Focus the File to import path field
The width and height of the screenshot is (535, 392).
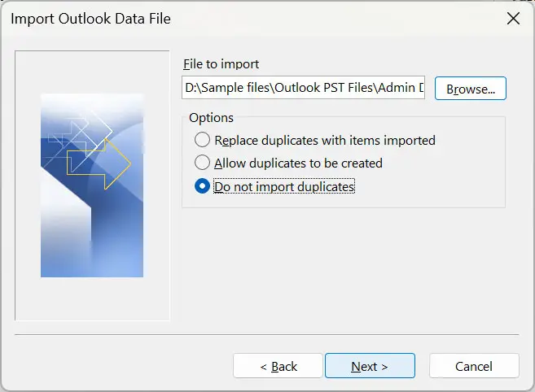304,89
